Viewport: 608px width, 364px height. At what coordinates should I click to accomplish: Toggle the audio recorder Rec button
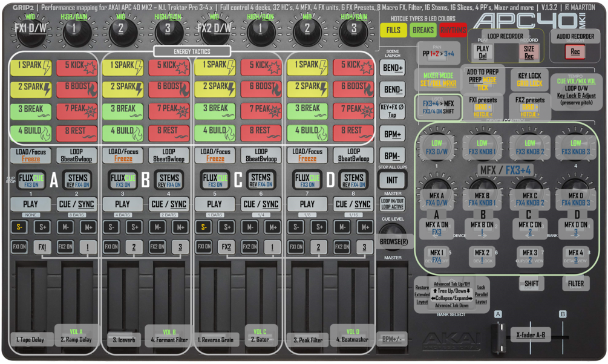pos(575,51)
